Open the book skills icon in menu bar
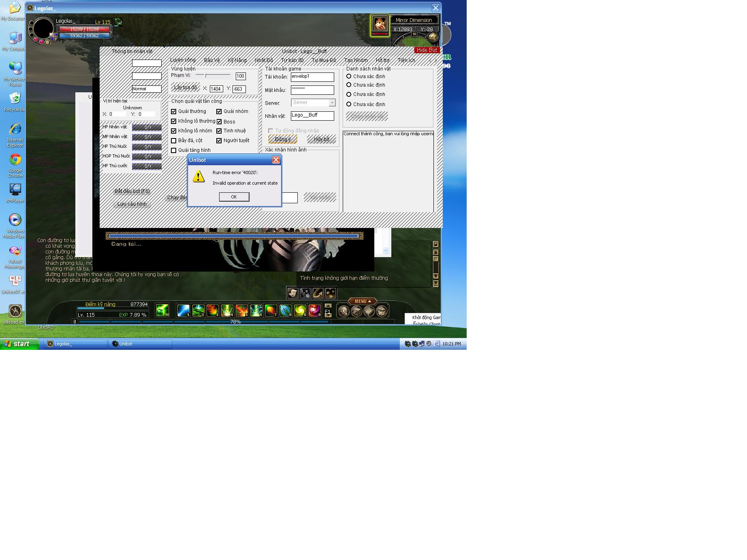 369,311
